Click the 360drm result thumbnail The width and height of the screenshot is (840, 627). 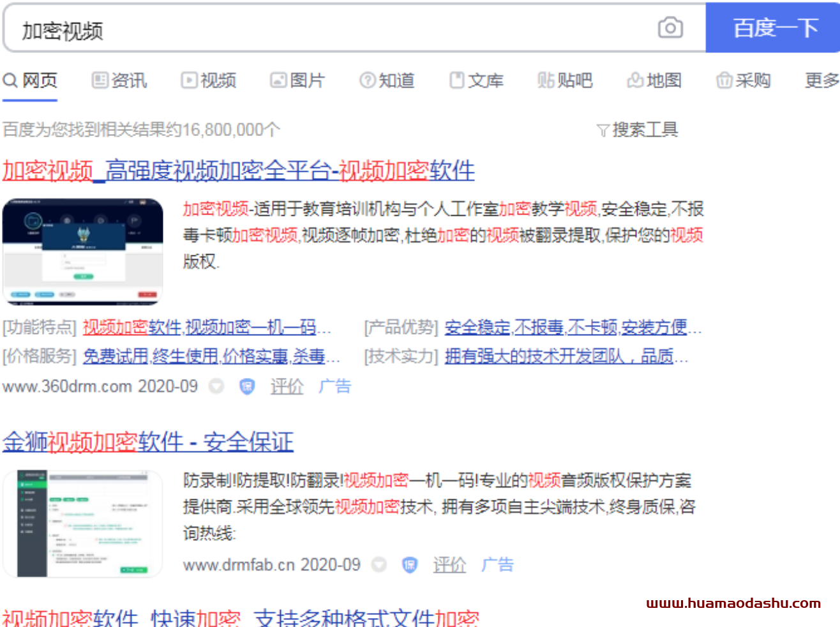click(83, 252)
